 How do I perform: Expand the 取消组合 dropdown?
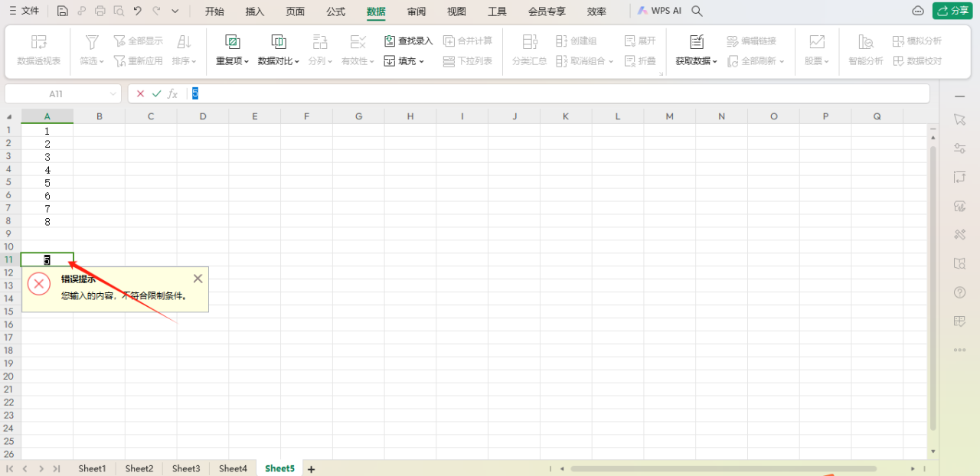611,61
